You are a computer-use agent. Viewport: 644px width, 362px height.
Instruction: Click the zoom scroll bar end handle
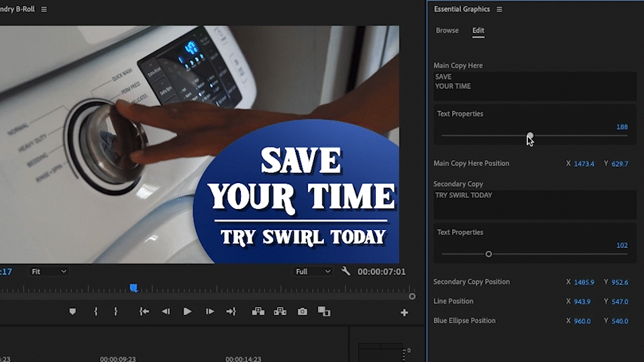(412, 296)
